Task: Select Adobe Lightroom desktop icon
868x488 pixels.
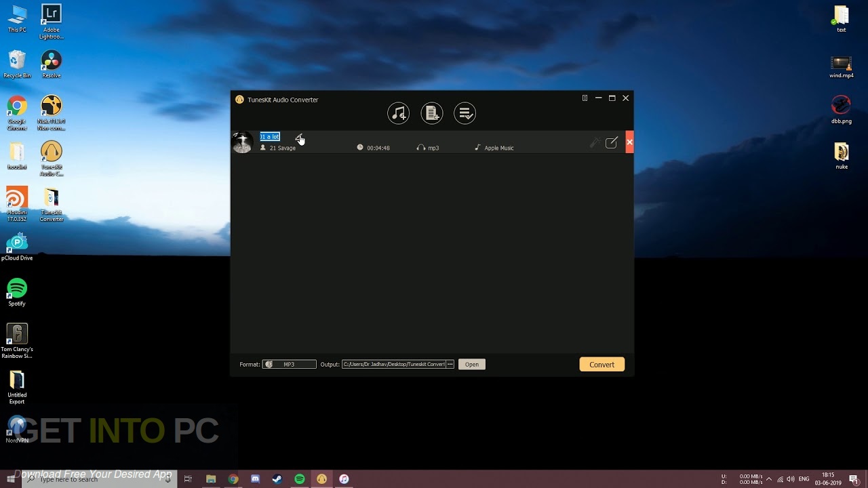Action: point(52,22)
